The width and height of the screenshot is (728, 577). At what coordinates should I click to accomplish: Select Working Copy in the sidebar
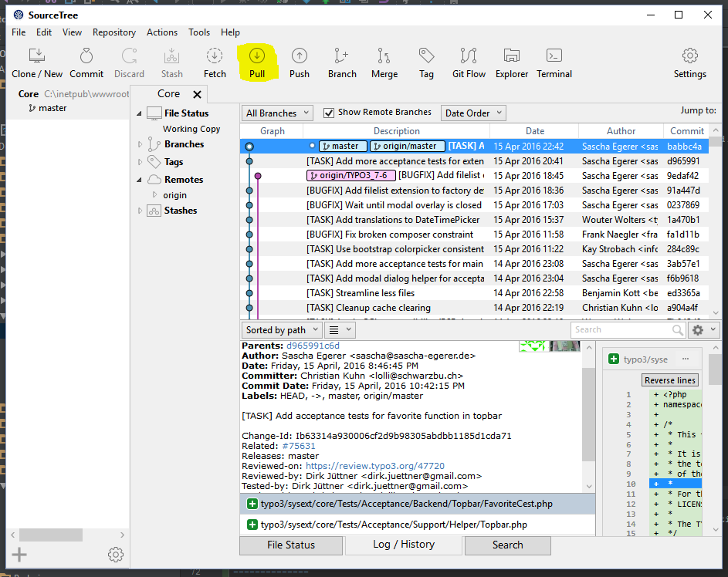click(x=191, y=129)
